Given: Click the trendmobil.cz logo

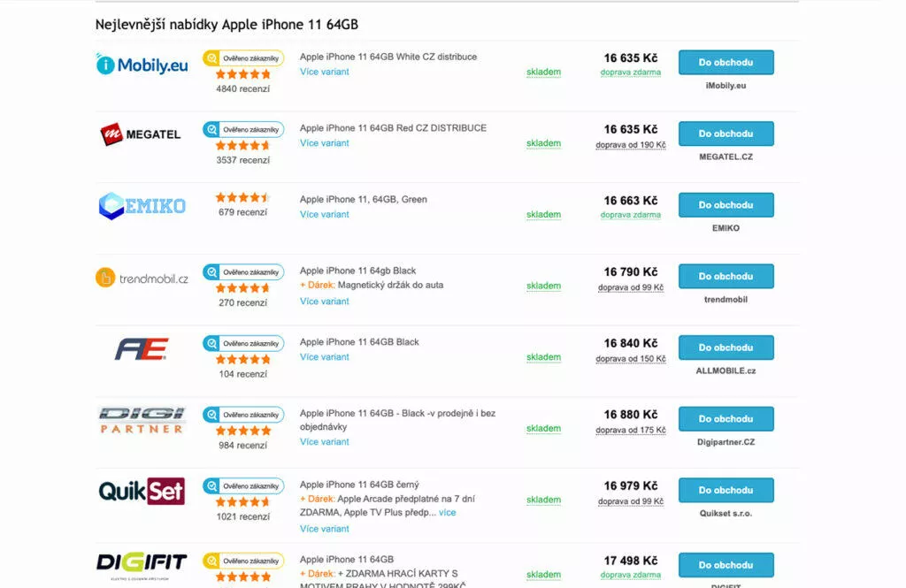Looking at the screenshot, I should tap(142, 278).
